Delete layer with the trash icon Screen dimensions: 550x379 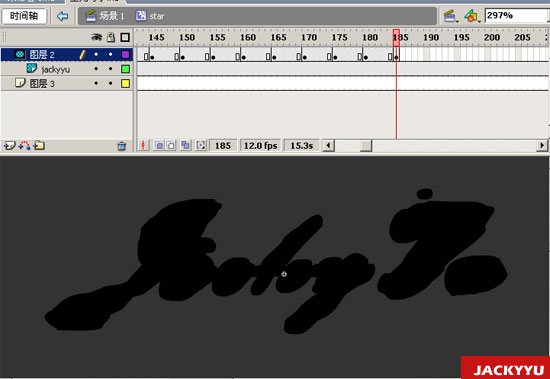121,146
